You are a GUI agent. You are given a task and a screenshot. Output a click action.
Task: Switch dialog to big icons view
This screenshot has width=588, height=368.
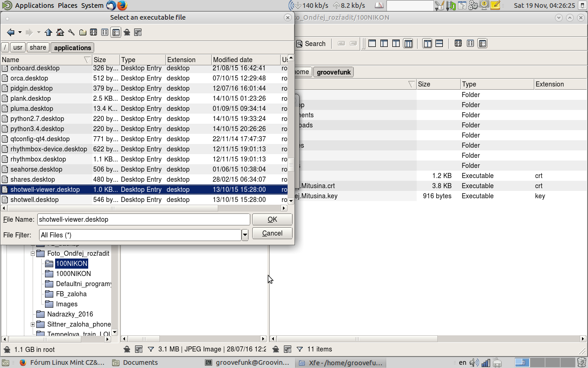[93, 32]
